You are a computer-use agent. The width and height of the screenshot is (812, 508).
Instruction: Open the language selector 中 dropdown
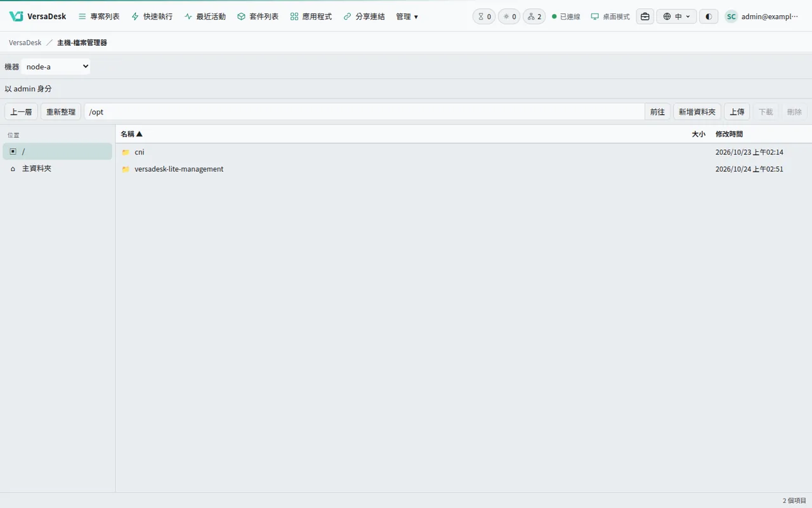677,17
